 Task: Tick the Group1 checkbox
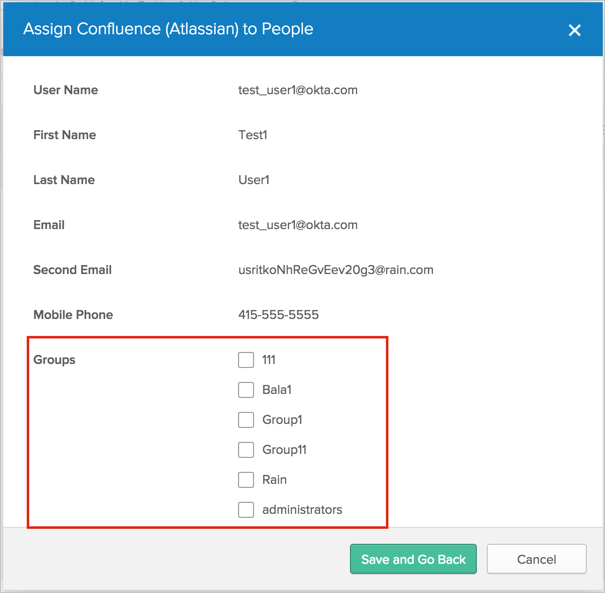[x=246, y=420]
